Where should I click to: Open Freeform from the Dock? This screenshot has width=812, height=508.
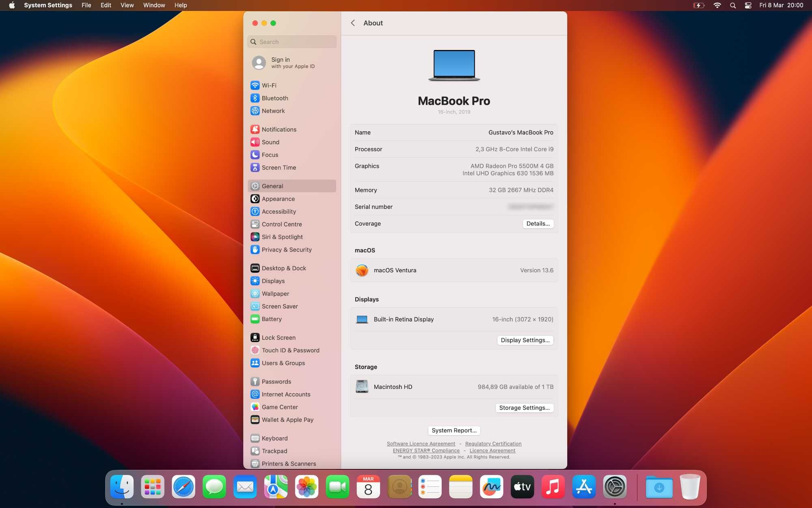(491, 486)
